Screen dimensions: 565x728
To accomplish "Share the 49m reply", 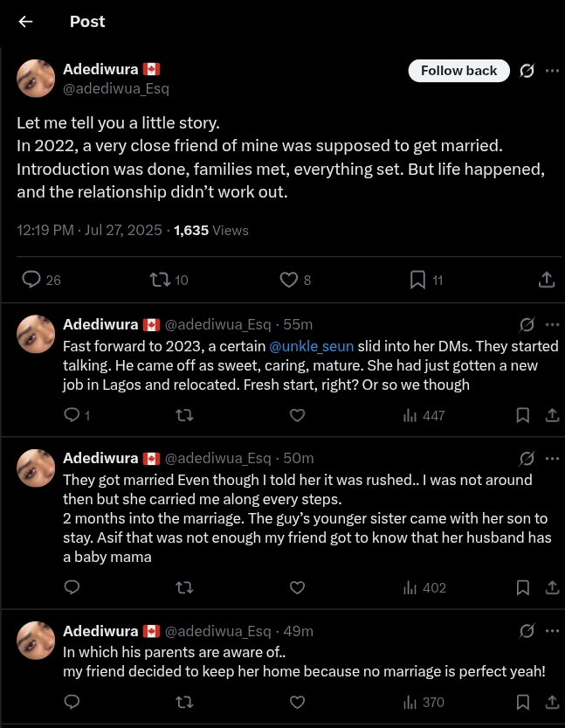I will tap(552, 702).
